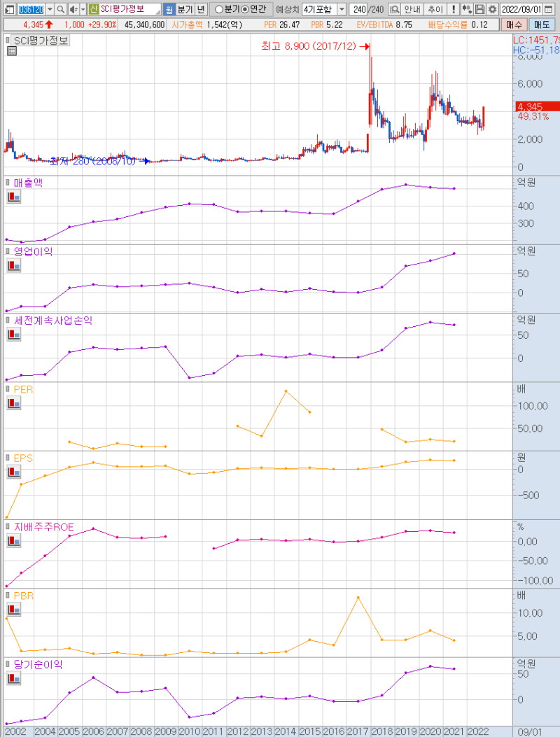The width and height of the screenshot is (560, 737).
Task: Open the dropdown arrow next to speaker icon
Action: (x=83, y=9)
